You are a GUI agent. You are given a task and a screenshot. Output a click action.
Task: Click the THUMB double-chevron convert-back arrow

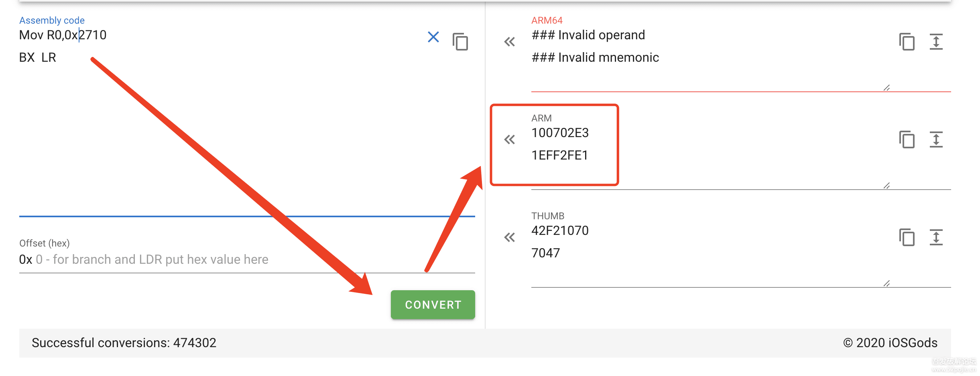pos(509,237)
